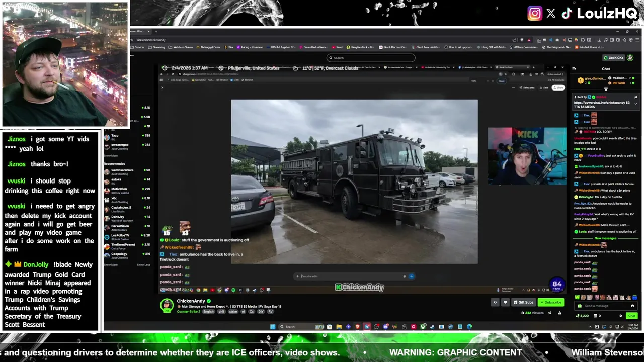Open recommended channel xQc
644x362 pixels.
[x=127, y=199]
